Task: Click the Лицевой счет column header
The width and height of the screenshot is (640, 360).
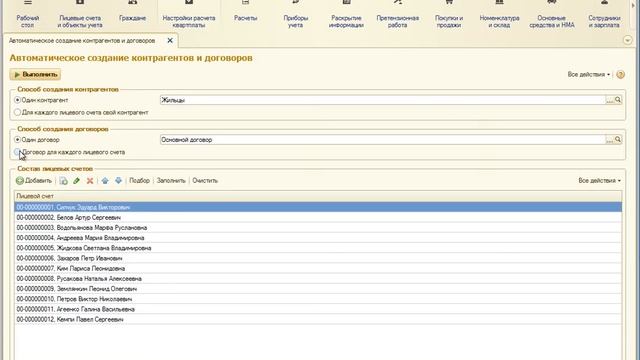Action: (x=318, y=196)
